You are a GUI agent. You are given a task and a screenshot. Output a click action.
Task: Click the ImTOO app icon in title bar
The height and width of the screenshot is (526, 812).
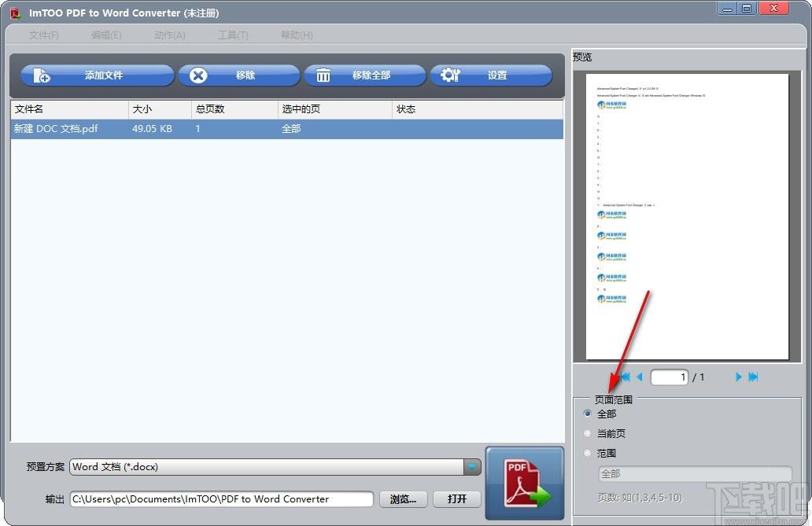point(16,13)
